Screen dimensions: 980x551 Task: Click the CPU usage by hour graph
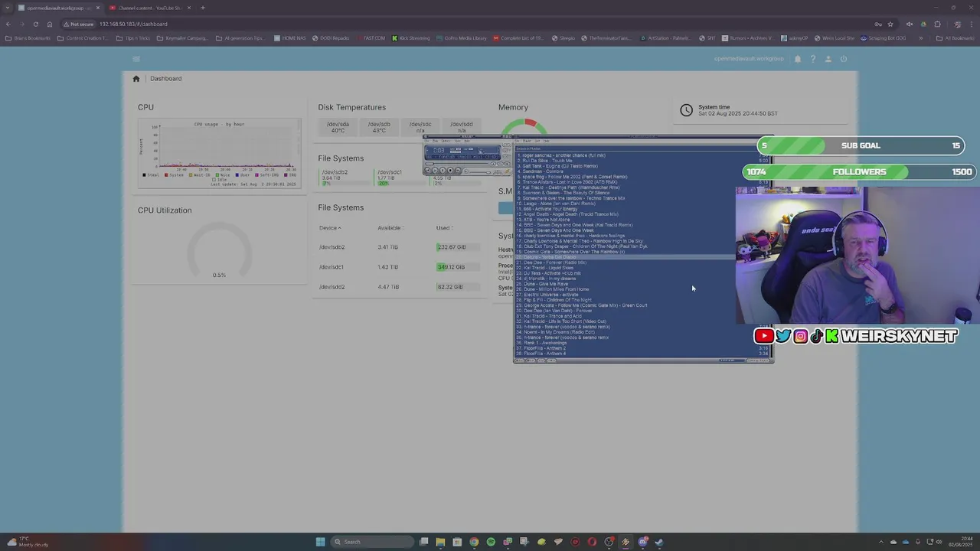tap(220, 153)
